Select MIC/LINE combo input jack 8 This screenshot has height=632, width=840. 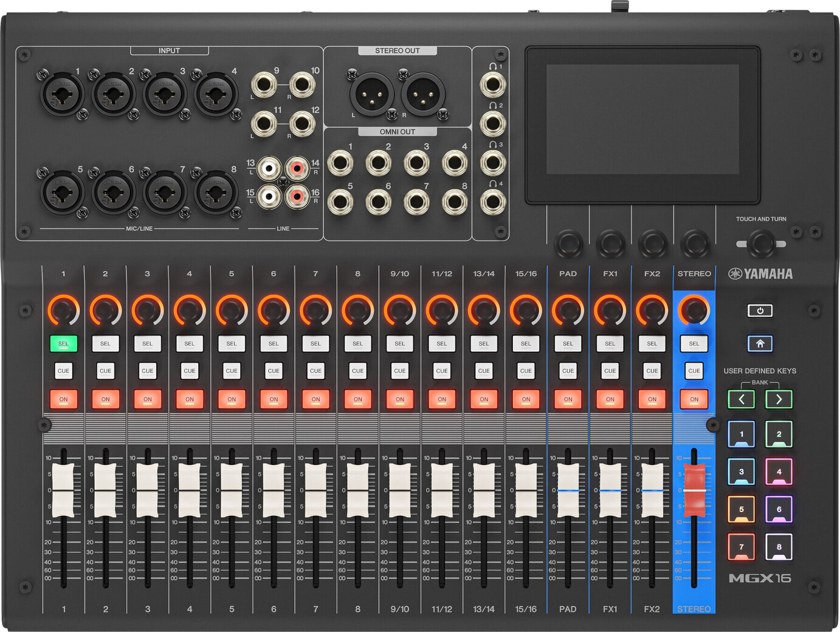pos(216,192)
